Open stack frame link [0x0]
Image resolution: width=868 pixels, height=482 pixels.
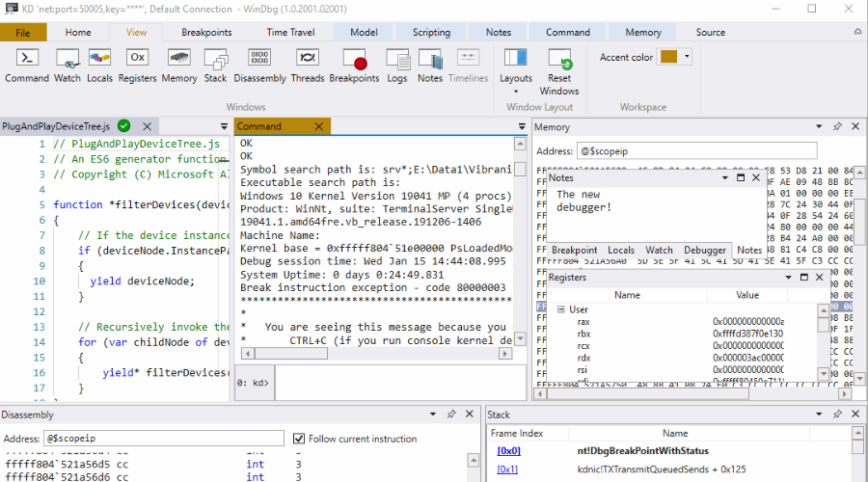pos(508,451)
